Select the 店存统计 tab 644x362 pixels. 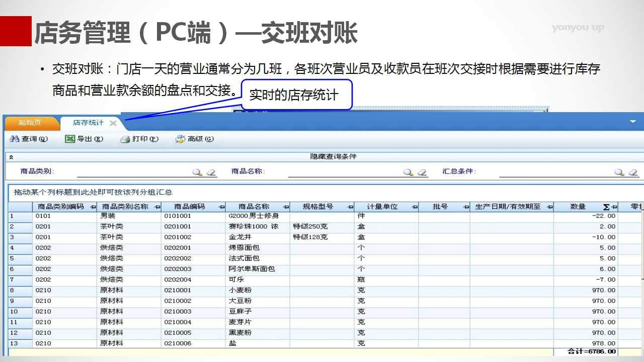(88, 123)
